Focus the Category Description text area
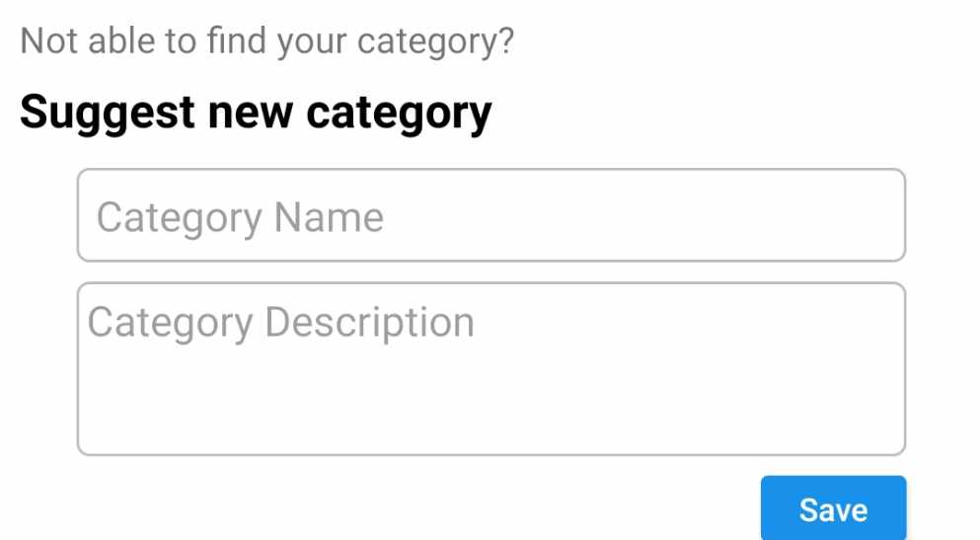Image resolution: width=980 pixels, height=540 pixels. pos(490,368)
